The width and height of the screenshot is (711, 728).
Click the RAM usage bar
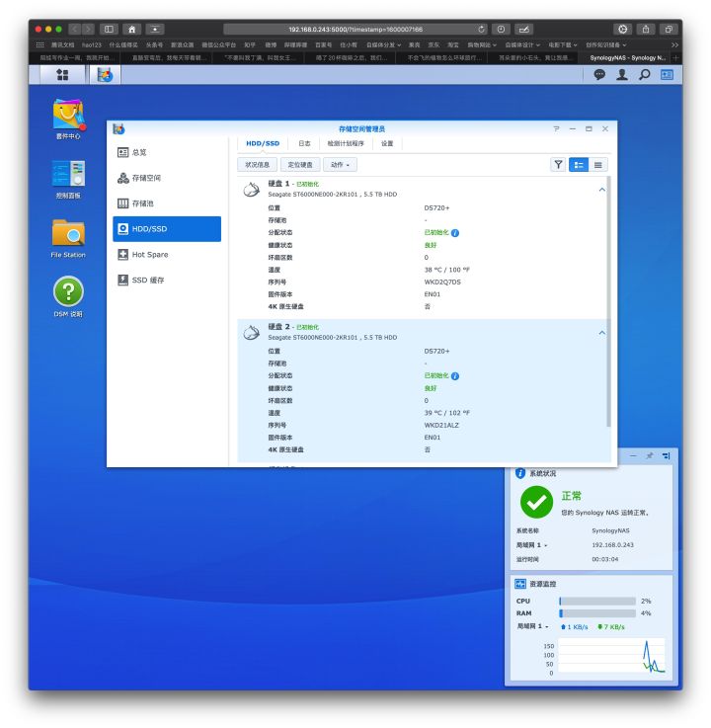click(x=597, y=613)
